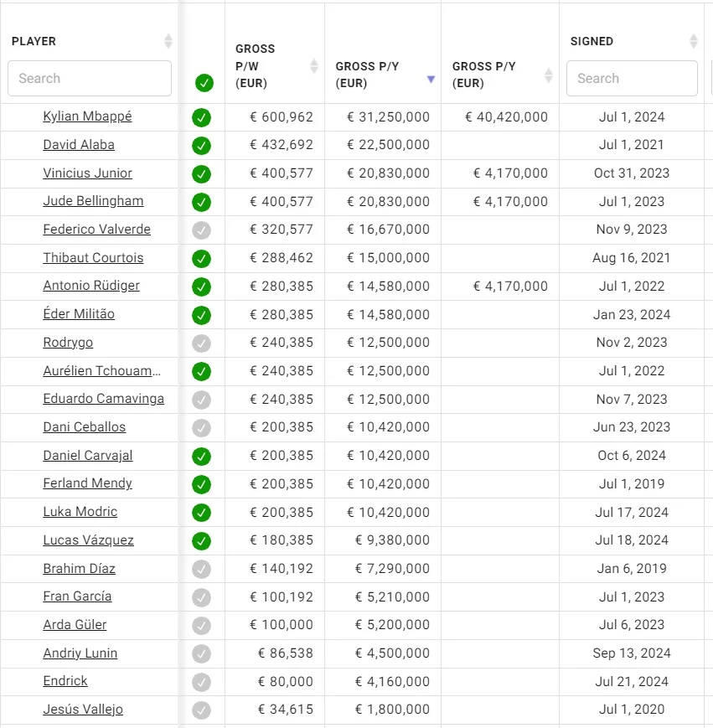Focus the Signed column search box
The image size is (713, 728).
point(632,79)
